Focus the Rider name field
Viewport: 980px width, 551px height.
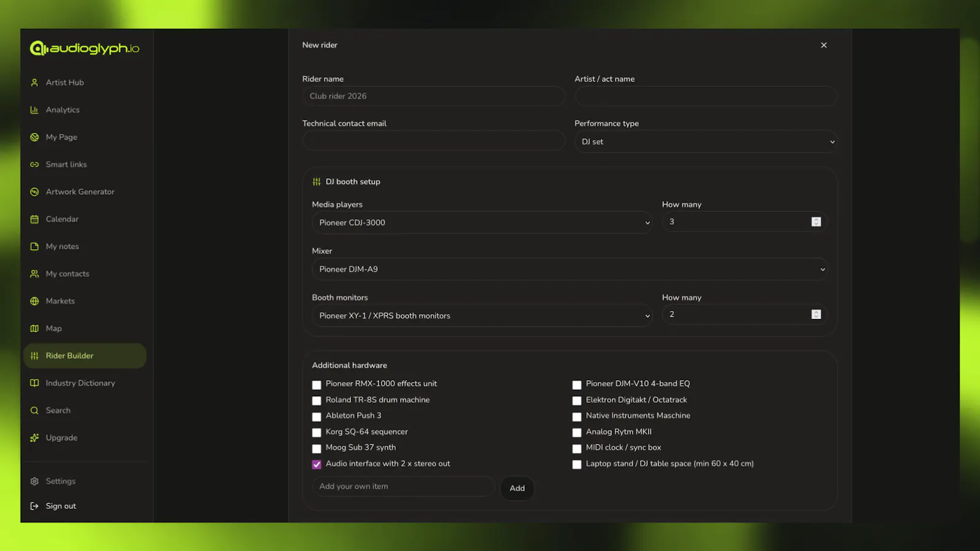(434, 96)
